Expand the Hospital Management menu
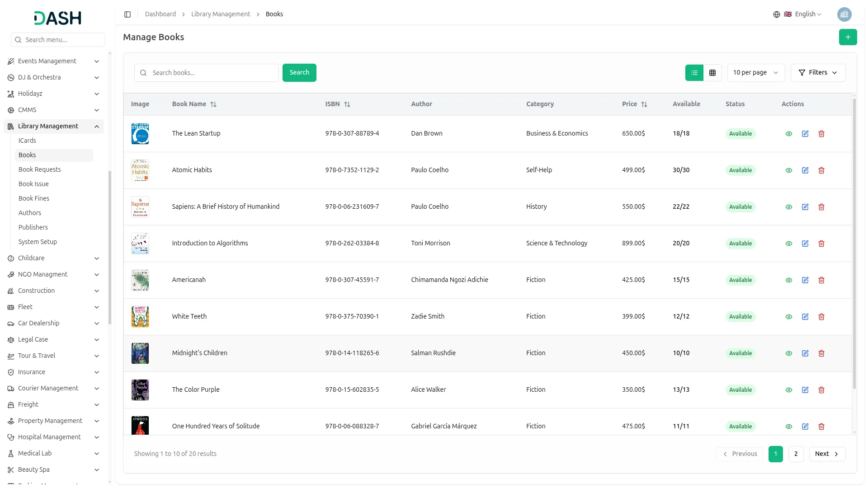 click(x=54, y=437)
